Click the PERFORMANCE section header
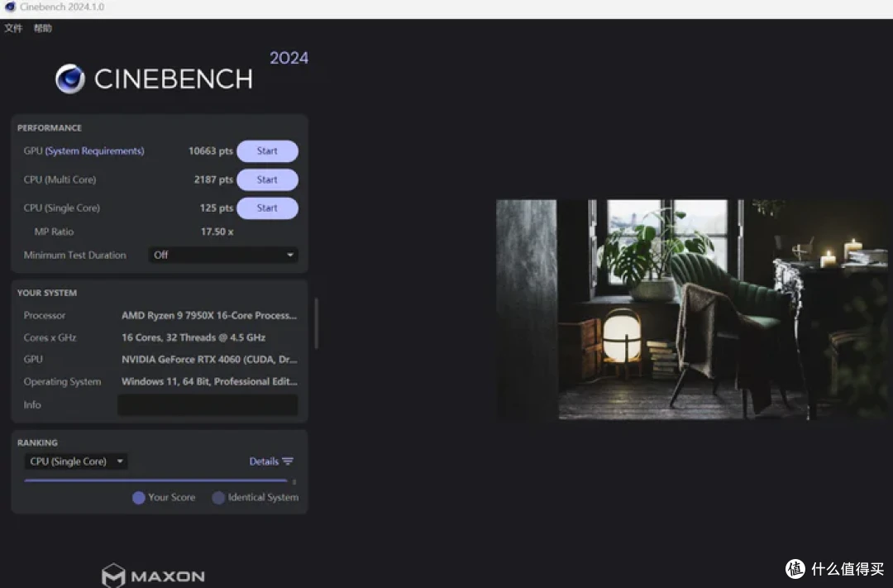The height and width of the screenshot is (588, 893). [50, 127]
